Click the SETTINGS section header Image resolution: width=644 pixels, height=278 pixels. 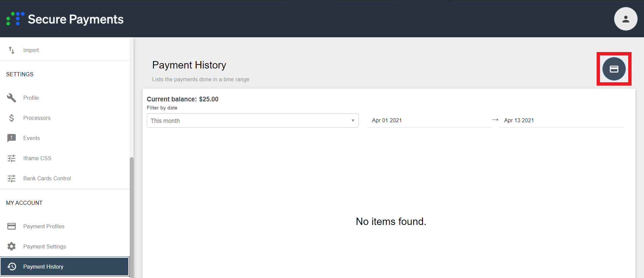(20, 74)
